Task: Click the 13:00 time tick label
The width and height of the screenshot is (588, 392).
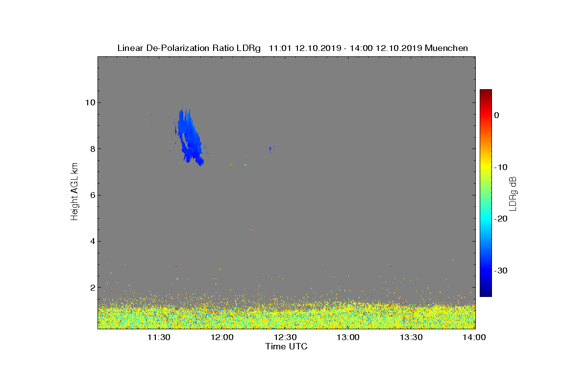Action: tap(348, 337)
